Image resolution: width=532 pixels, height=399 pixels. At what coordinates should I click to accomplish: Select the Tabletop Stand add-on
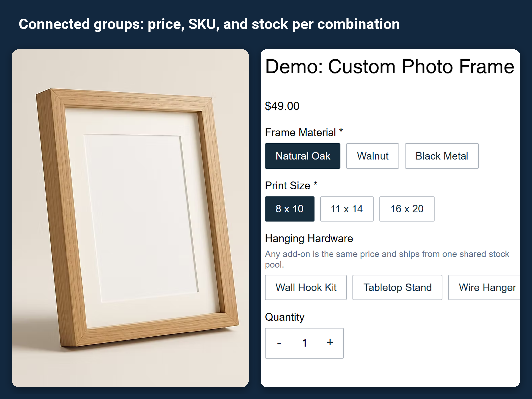click(x=397, y=287)
